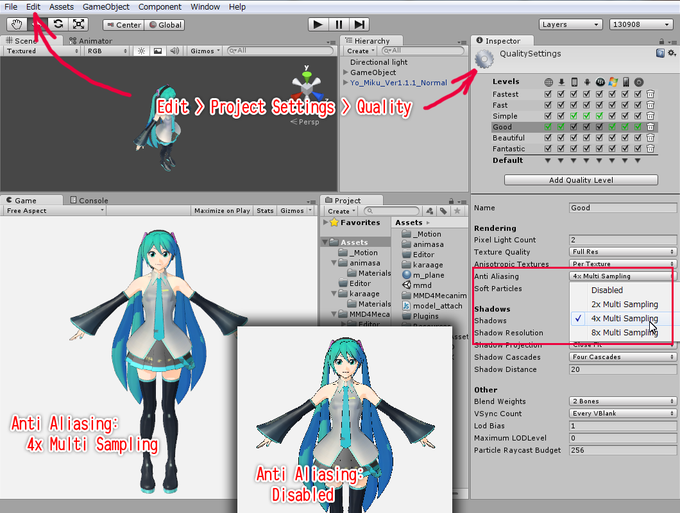This screenshot has width=680, height=513.
Task: Select the model_attach script asset
Action: point(432,306)
